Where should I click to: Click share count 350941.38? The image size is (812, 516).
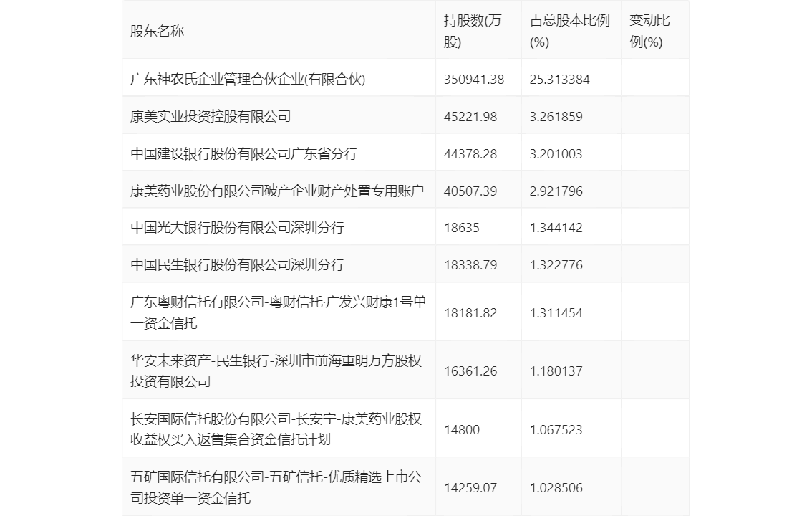[x=474, y=80]
